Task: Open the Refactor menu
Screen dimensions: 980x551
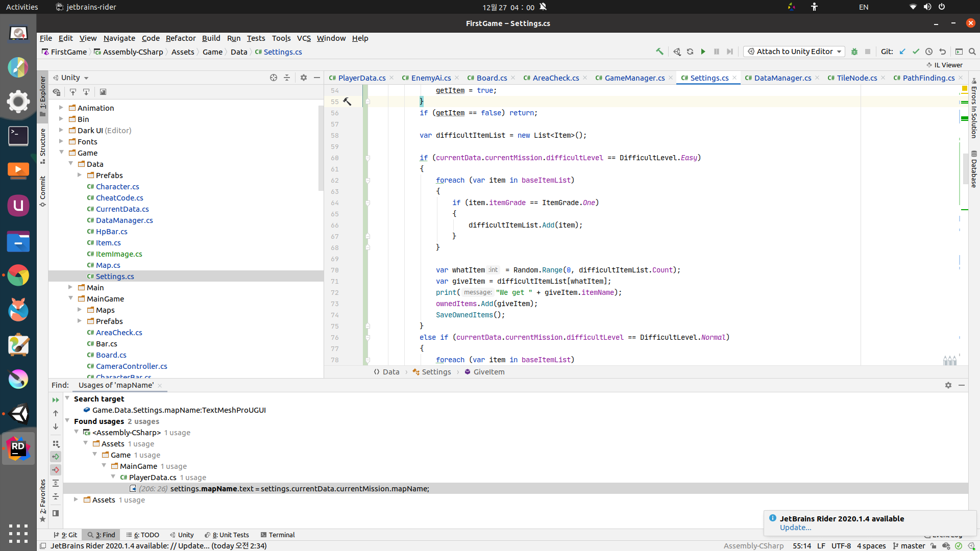Action: coord(181,38)
